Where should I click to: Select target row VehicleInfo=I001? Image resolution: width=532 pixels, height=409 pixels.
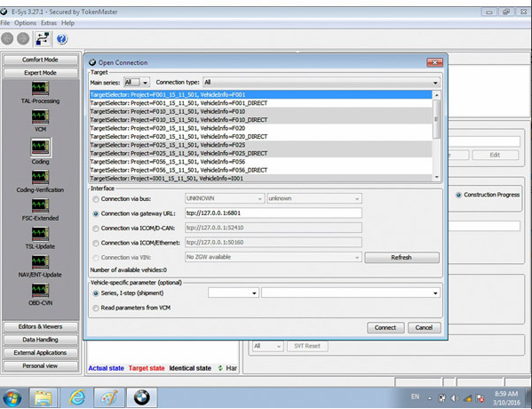260,179
